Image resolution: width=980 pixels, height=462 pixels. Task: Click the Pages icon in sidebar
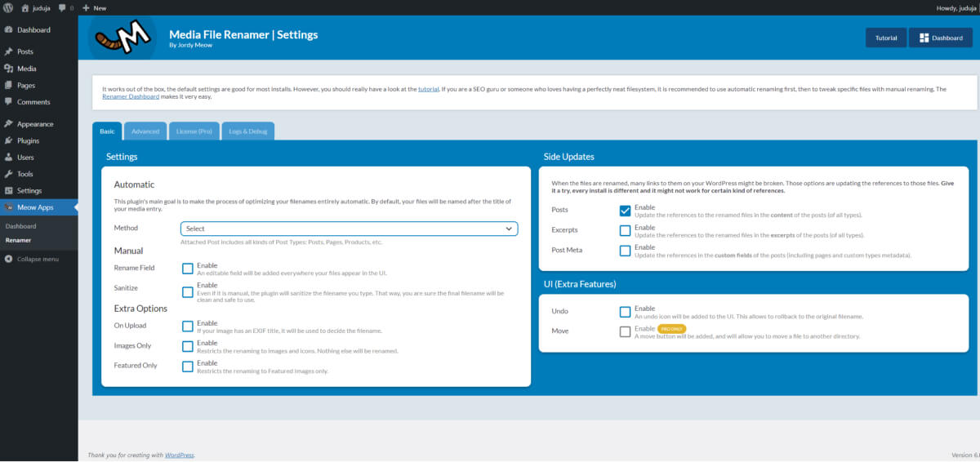tap(9, 85)
